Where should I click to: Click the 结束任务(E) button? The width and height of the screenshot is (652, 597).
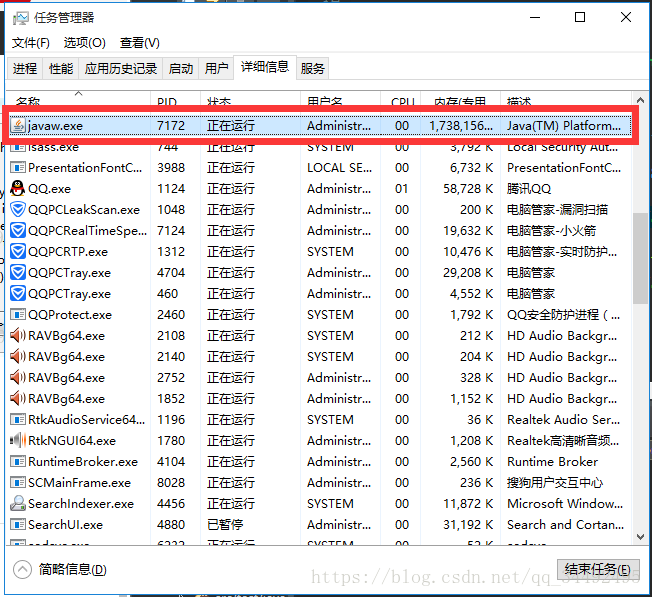click(x=598, y=569)
